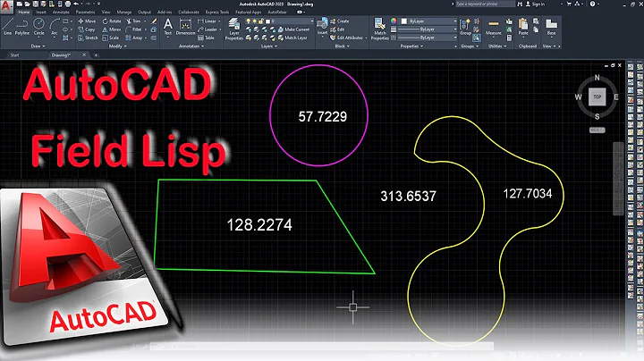
Task: Click the Stretch tool
Action: (88, 38)
